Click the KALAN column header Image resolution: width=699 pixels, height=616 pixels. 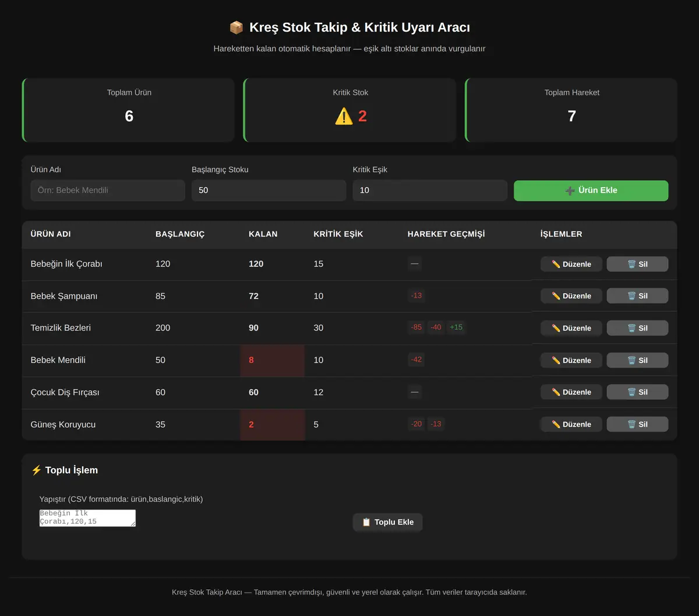click(263, 234)
